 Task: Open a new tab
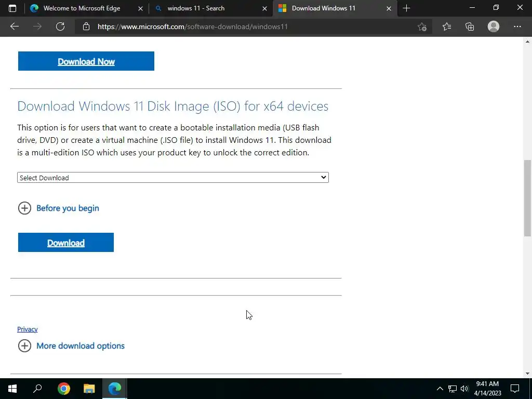[x=406, y=8]
